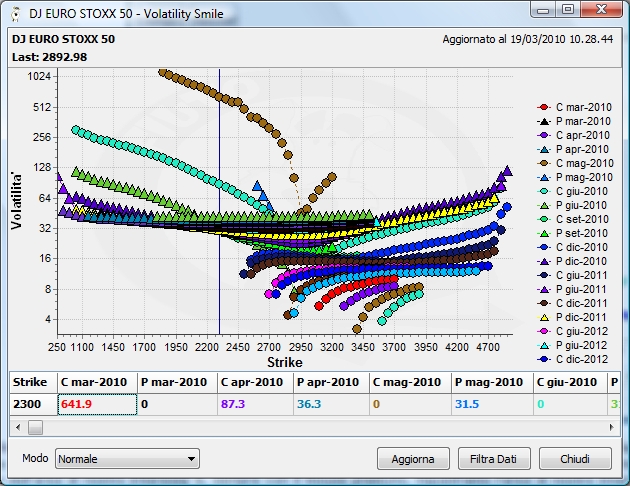This screenshot has width=630, height=486.
Task: Open the Filtra Dati dialog button
Action: tap(494, 459)
